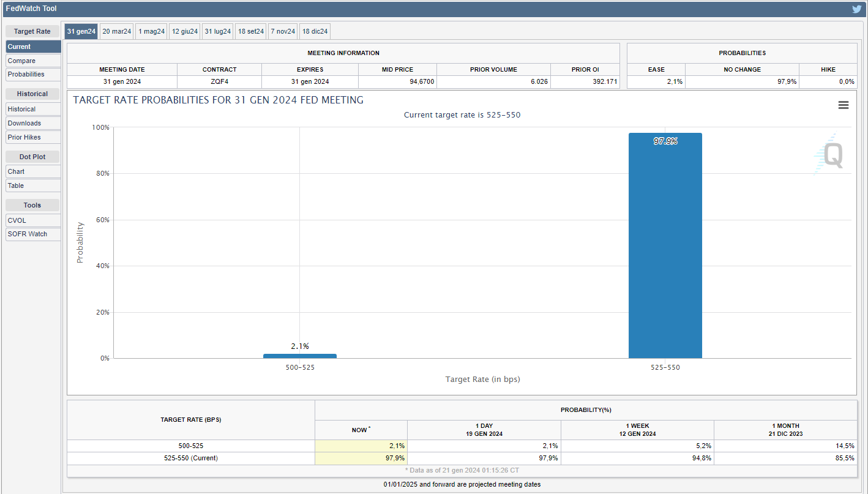This screenshot has height=494, width=868.
Task: Open the Downloads sidebar item
Action: coord(33,123)
